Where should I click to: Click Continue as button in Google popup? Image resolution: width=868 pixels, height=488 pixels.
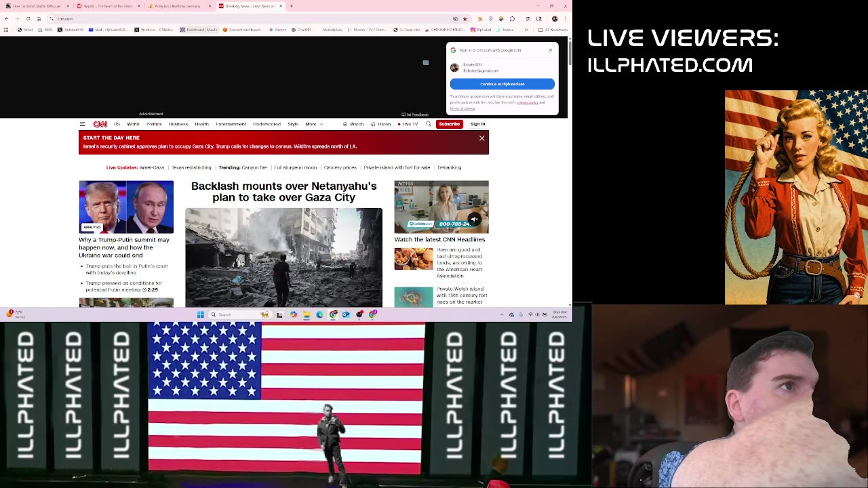[x=502, y=84]
